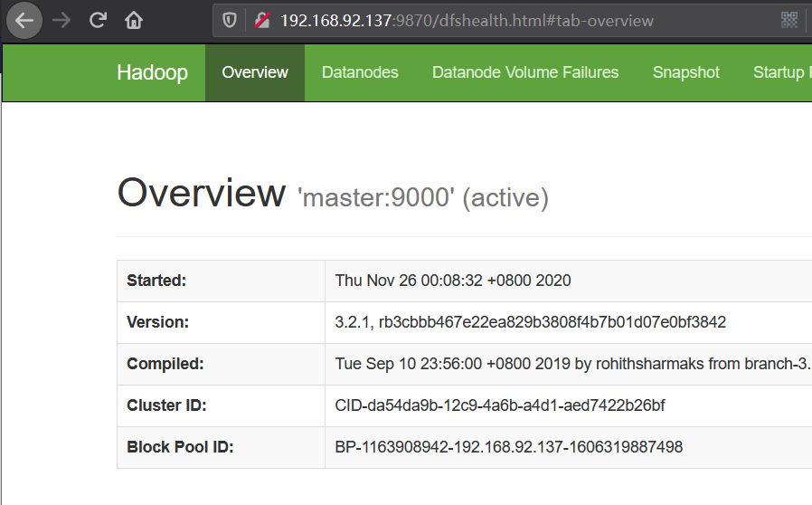Switch to the Overview tab
Image resolution: width=812 pixels, height=505 pixels.
tap(255, 72)
